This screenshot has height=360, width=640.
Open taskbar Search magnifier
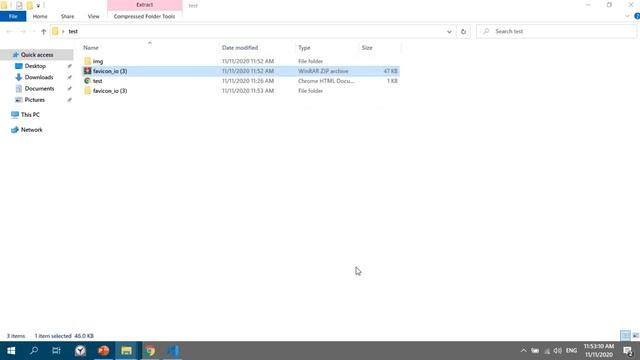(34, 351)
